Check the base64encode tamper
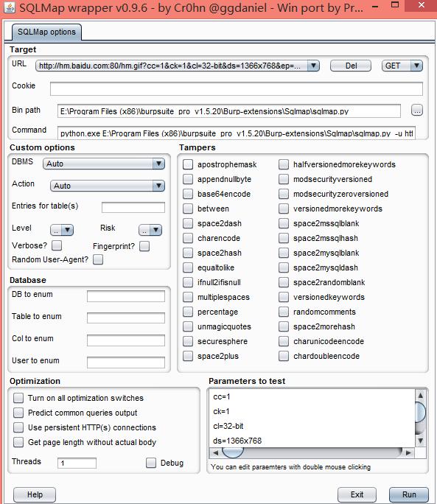 click(188, 194)
